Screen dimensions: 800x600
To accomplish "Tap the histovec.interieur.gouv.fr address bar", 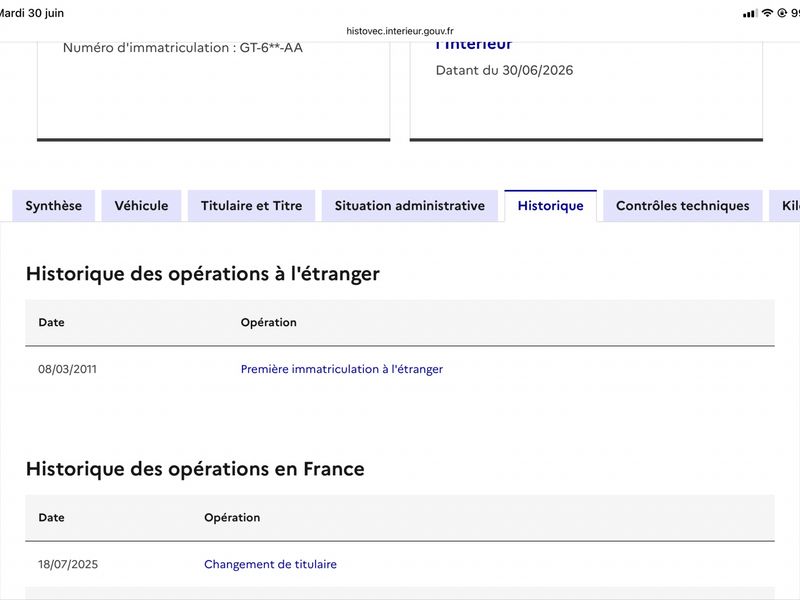I will [400, 31].
